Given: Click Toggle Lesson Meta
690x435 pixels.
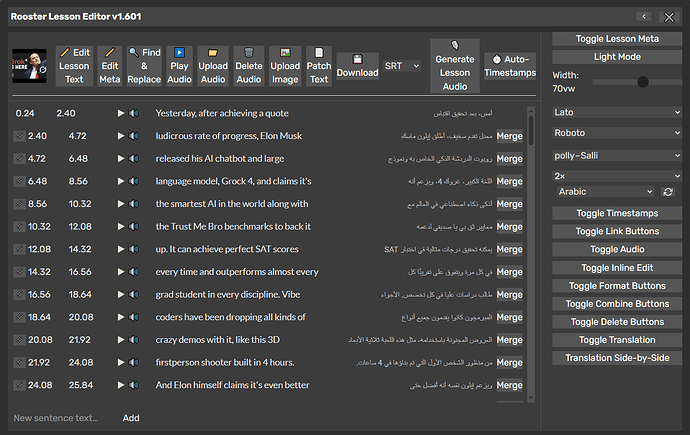Looking at the screenshot, I should tap(617, 39).
